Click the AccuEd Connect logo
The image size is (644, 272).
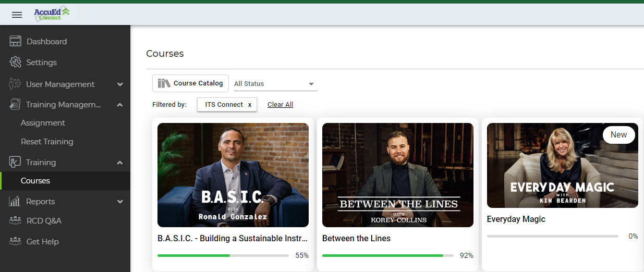51,14
